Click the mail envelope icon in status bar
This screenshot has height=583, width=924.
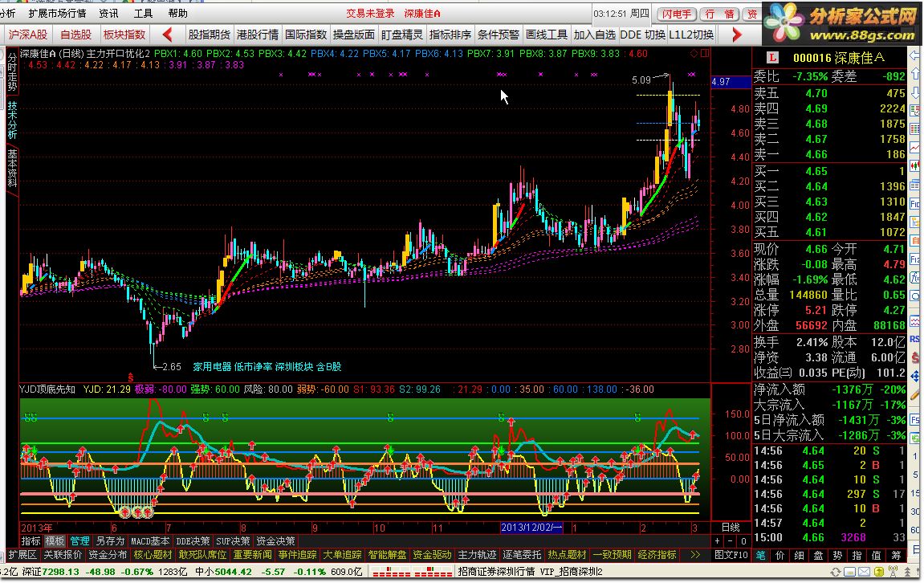(863, 572)
